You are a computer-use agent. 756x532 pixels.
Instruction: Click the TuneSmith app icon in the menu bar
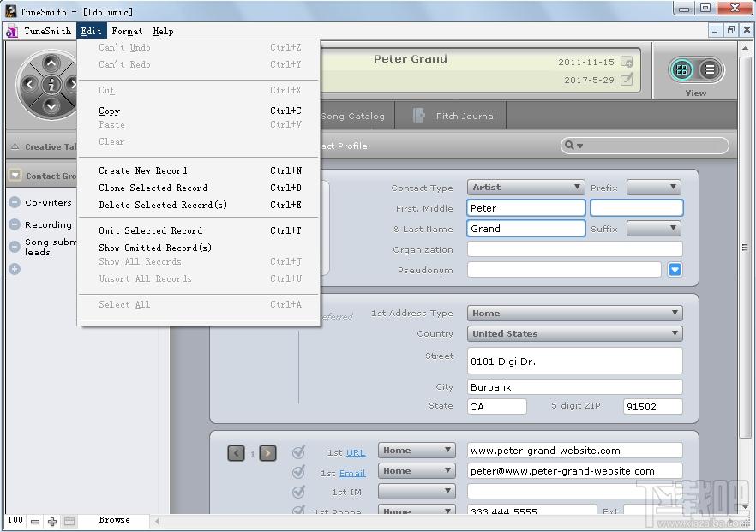pyautogui.click(x=12, y=32)
